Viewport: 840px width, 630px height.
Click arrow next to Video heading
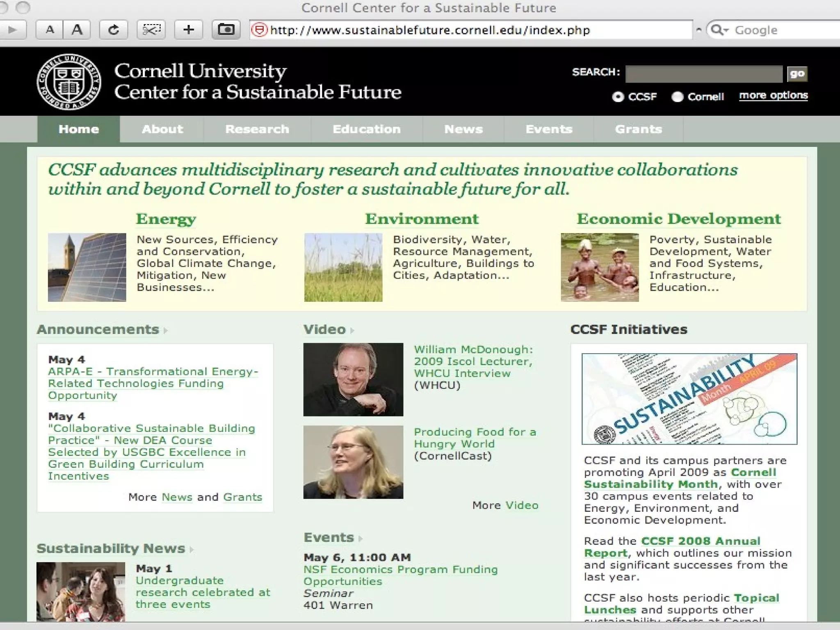tap(352, 330)
